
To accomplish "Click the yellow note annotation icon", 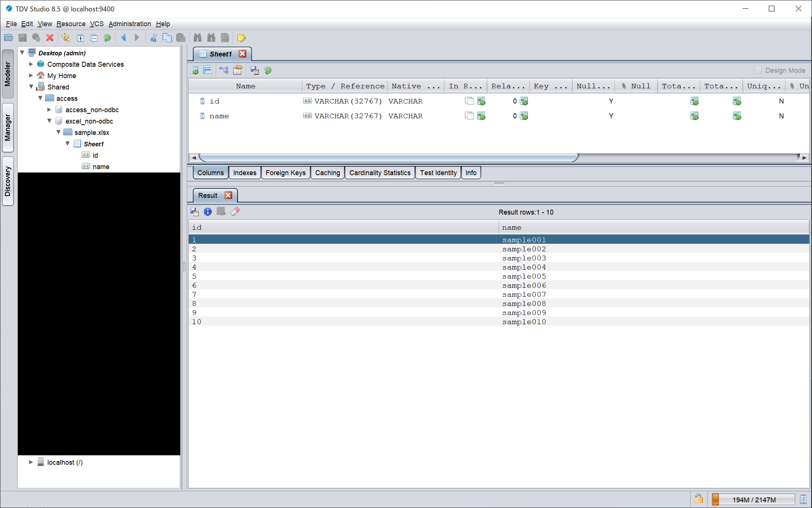I will (241, 38).
